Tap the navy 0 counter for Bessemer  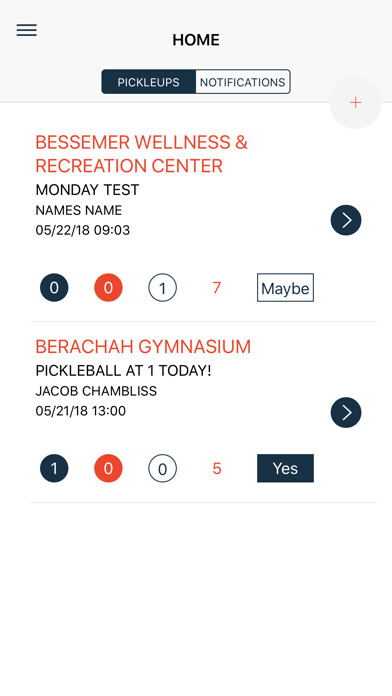(x=54, y=288)
